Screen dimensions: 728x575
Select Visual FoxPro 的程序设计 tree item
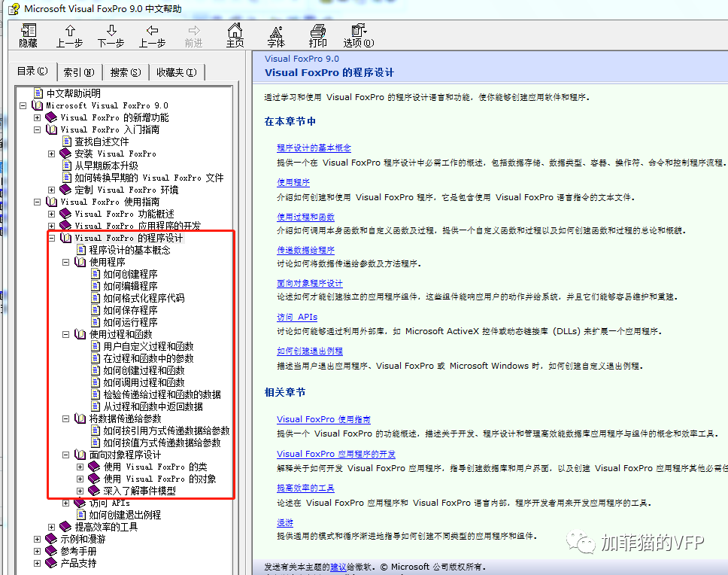pos(129,238)
